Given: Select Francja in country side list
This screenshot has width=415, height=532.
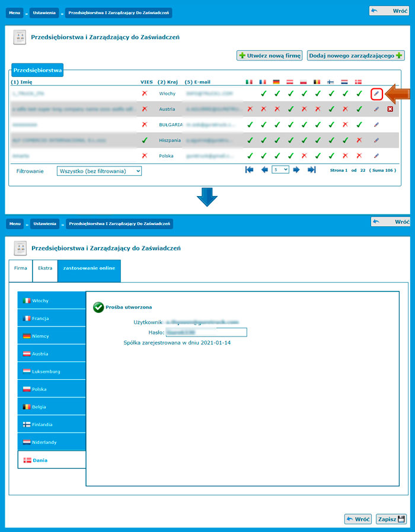Looking at the screenshot, I should (x=52, y=318).
